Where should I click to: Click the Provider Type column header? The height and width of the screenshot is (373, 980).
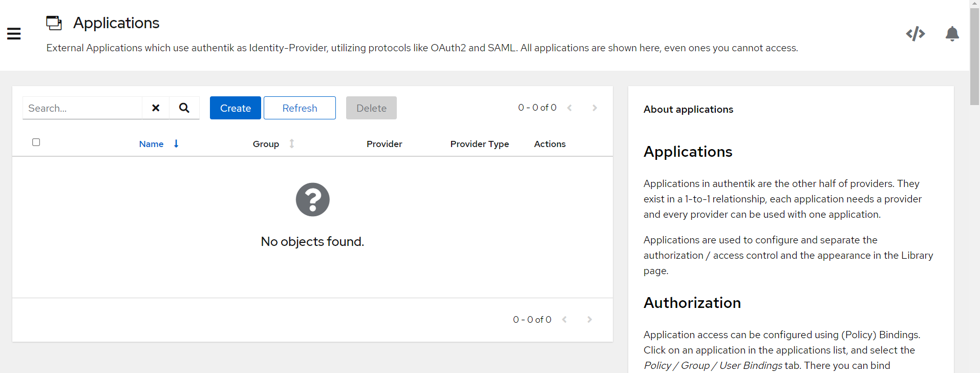tap(479, 144)
